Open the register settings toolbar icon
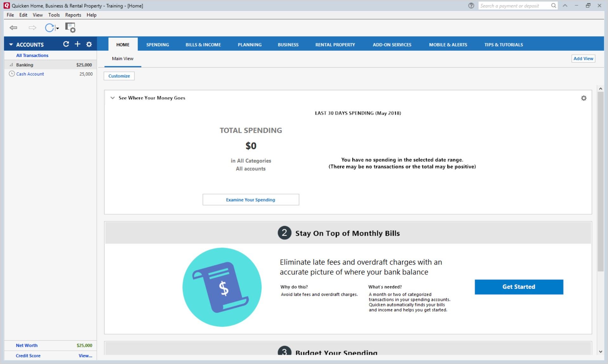Screen dimensions: 608x364 coord(70,28)
